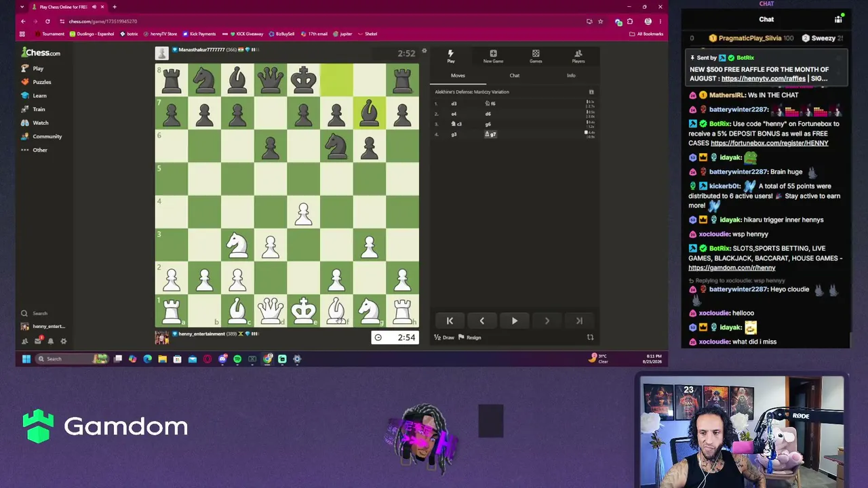868x488 pixels.
Task: Bookmark this page with the star icon
Action: pyautogui.click(x=600, y=21)
